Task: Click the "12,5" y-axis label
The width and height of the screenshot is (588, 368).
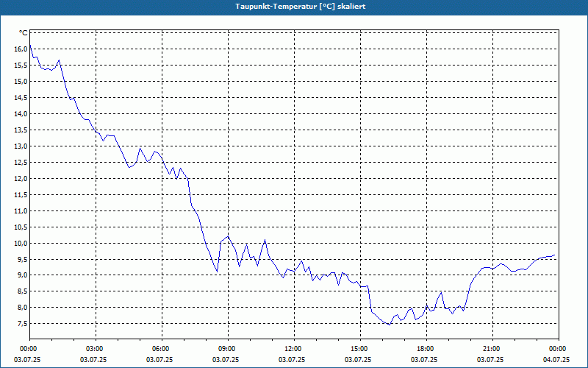Action: [x=21, y=162]
